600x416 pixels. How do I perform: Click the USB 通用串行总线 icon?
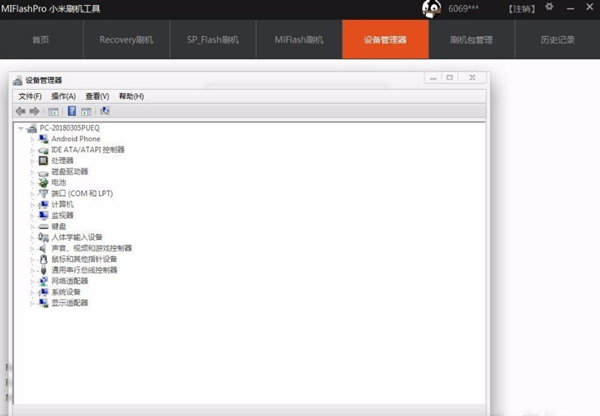[44, 270]
